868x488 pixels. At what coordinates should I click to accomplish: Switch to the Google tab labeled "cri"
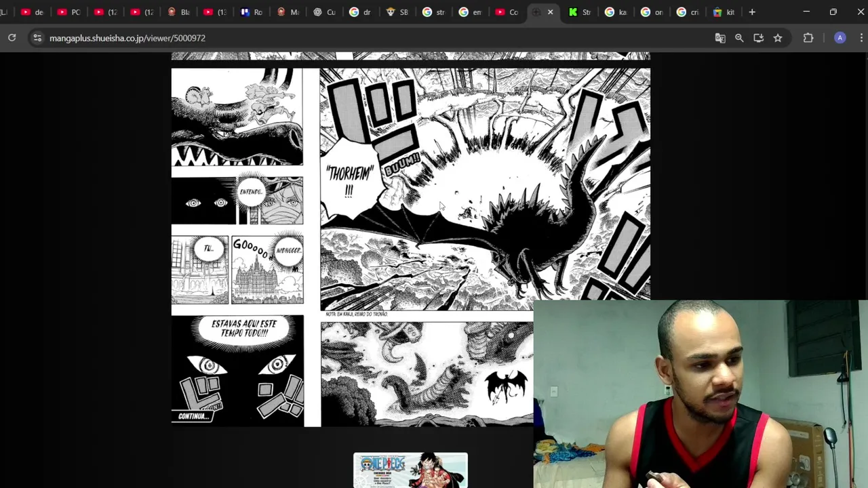coord(688,12)
